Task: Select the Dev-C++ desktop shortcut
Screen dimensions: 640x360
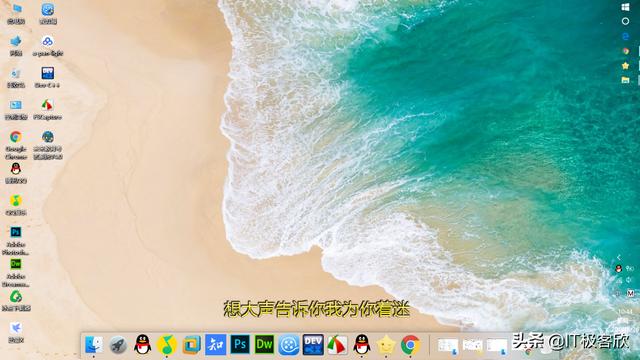Action: point(47,77)
